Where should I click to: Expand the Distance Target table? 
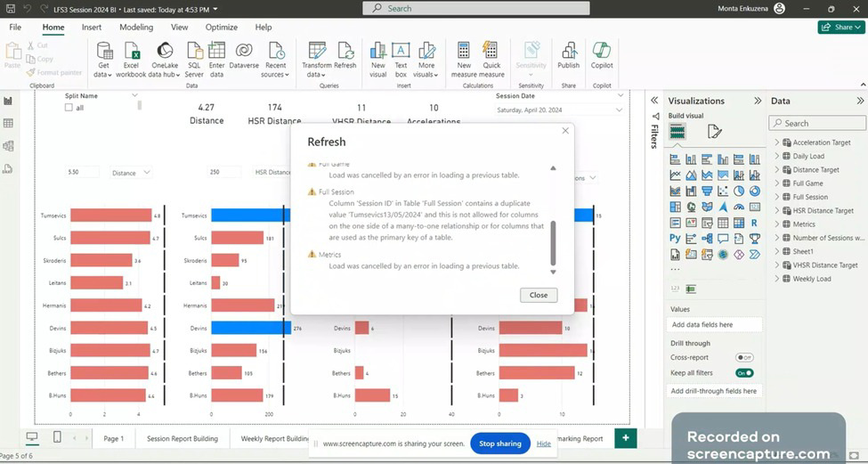(776, 169)
